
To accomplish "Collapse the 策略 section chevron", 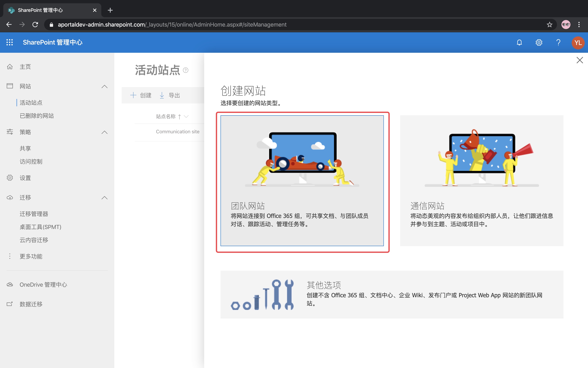I will [105, 132].
